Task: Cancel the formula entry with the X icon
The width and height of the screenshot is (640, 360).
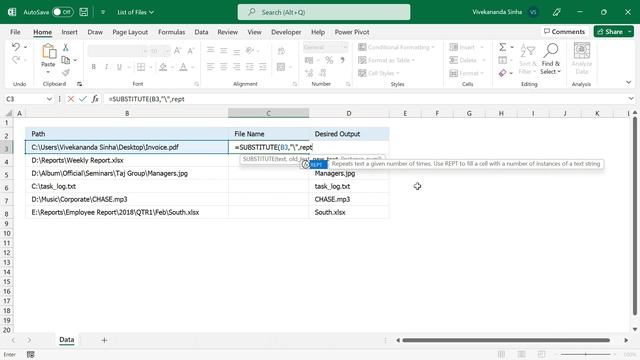Action: [x=71, y=99]
